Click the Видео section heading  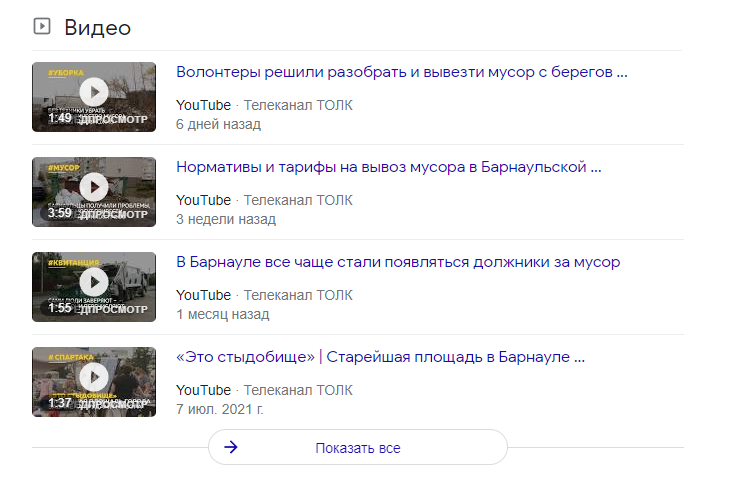(97, 27)
